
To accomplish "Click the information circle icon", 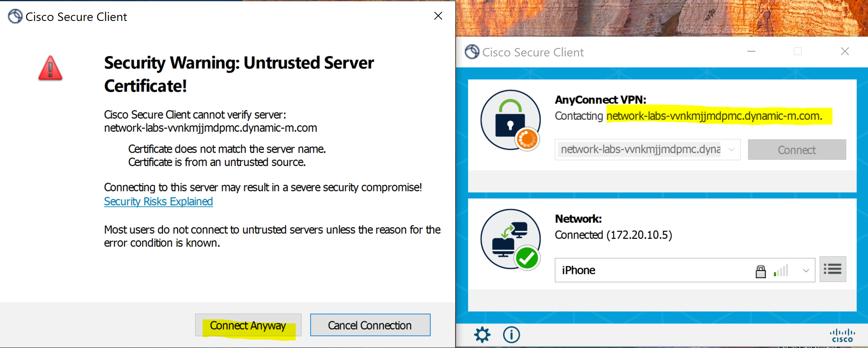I will tap(511, 335).
